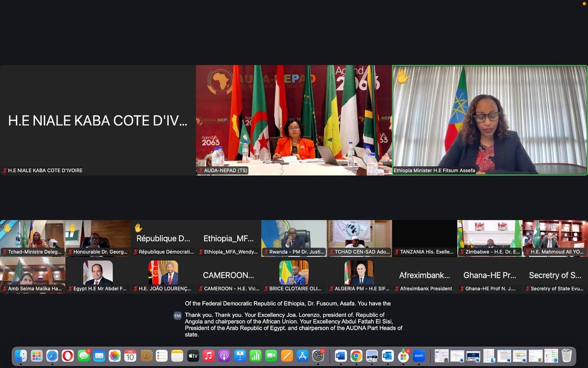588x368 pixels.
Task: Select ALGERIA PM H.E SIF... tile
Action: 359,275
